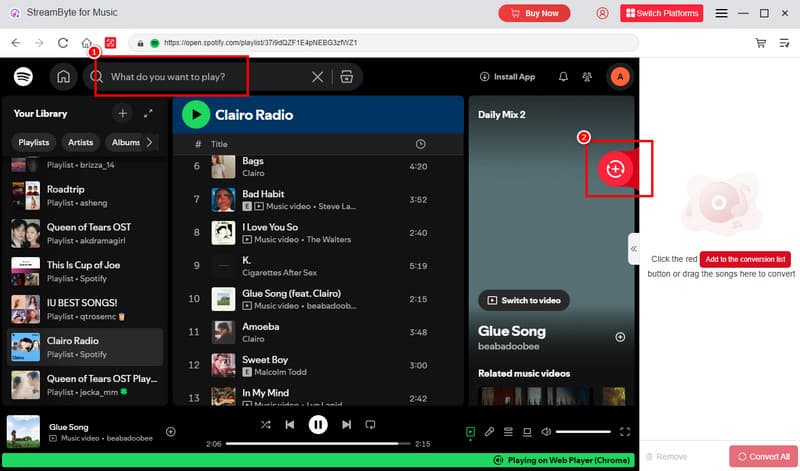800x471 pixels.
Task: Open StreamByte account profile icon
Action: 603,13
